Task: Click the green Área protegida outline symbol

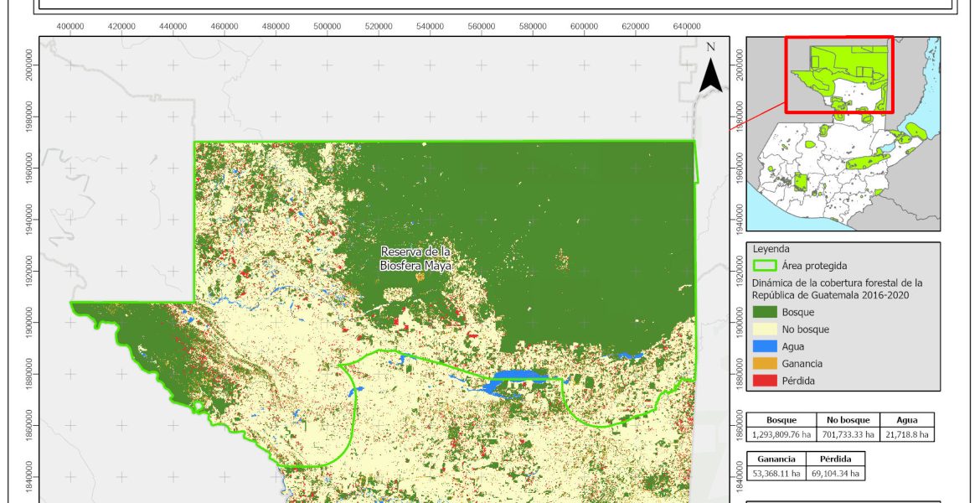Action: (x=764, y=266)
